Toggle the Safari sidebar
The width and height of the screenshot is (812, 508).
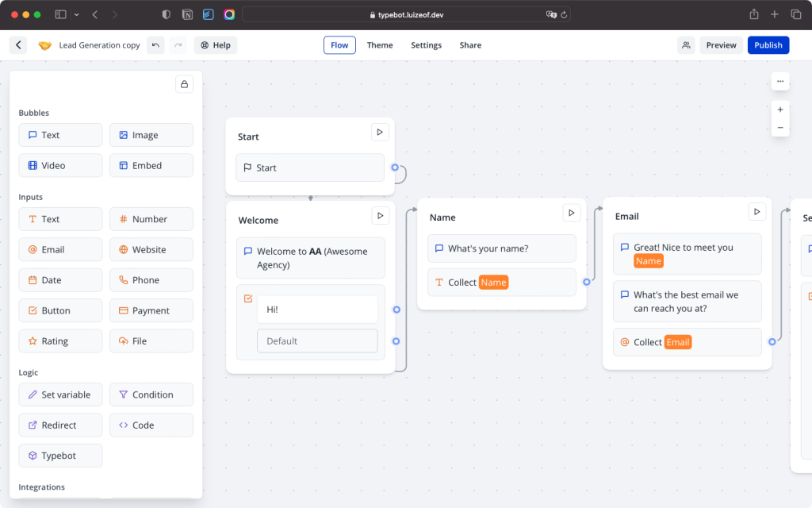tap(60, 14)
